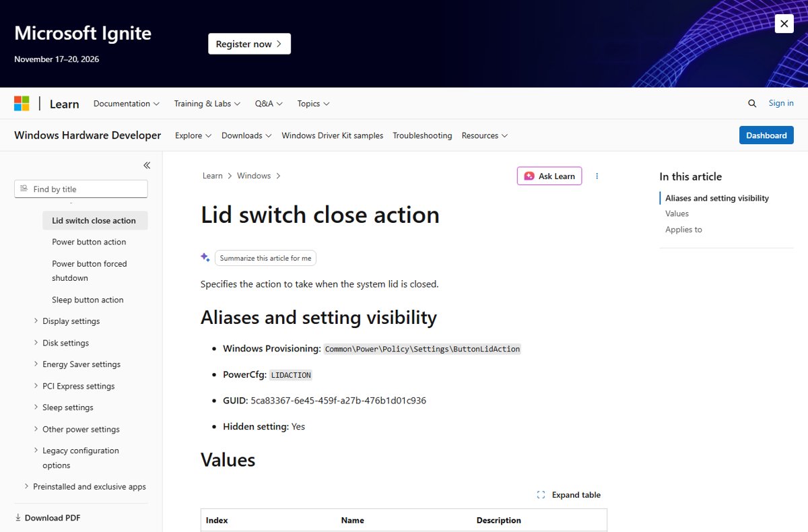
Task: Open the Training & Labs dropdown
Action: coord(207,104)
